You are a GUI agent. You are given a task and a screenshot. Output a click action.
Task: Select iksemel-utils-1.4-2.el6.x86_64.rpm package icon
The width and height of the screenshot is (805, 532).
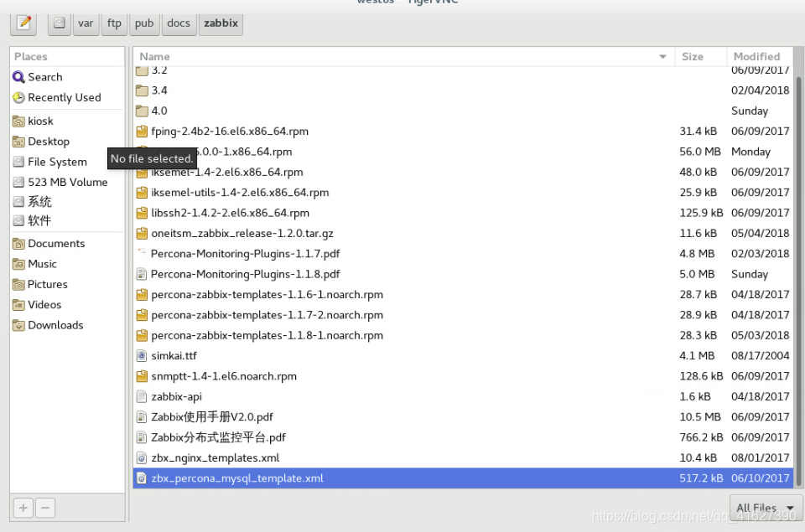point(142,193)
